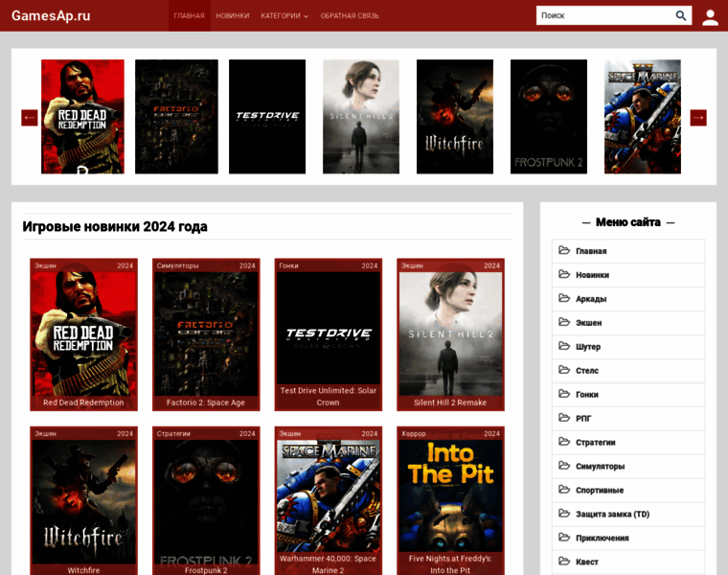728x575 pixels.
Task: Open the Главная nav tab
Action: coord(189,15)
